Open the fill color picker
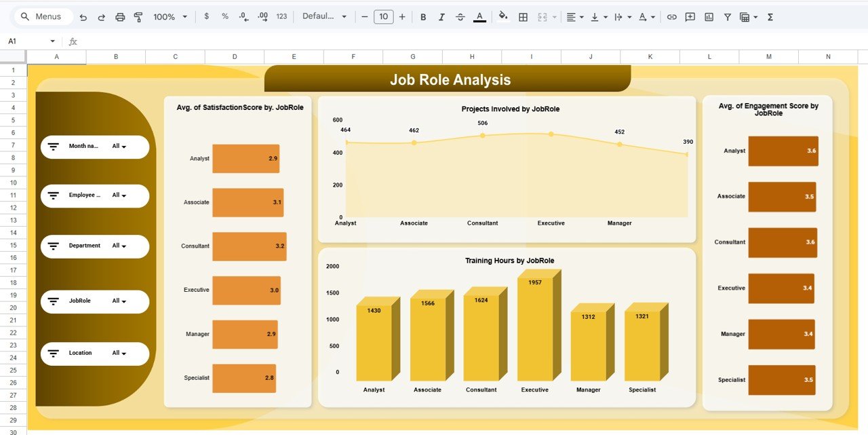868x435 pixels. point(503,16)
